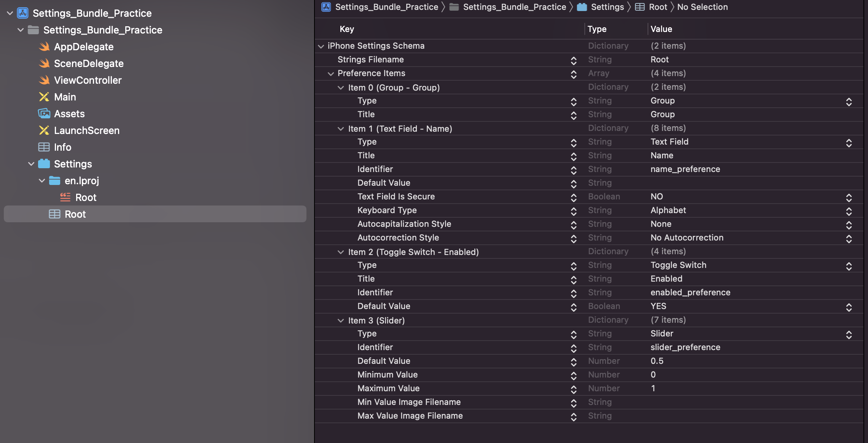Click the No Selection breadcrumb segment
The width and height of the screenshot is (868, 443).
click(702, 7)
